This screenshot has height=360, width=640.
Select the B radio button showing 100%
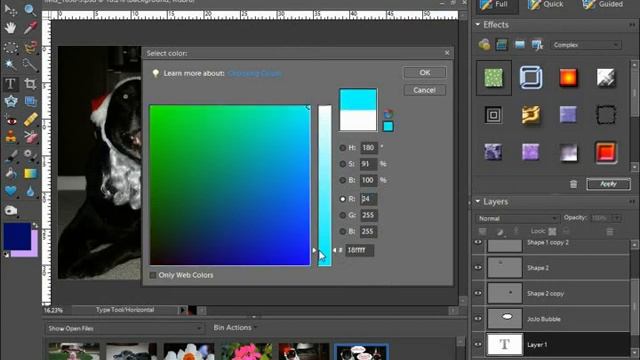click(x=342, y=180)
